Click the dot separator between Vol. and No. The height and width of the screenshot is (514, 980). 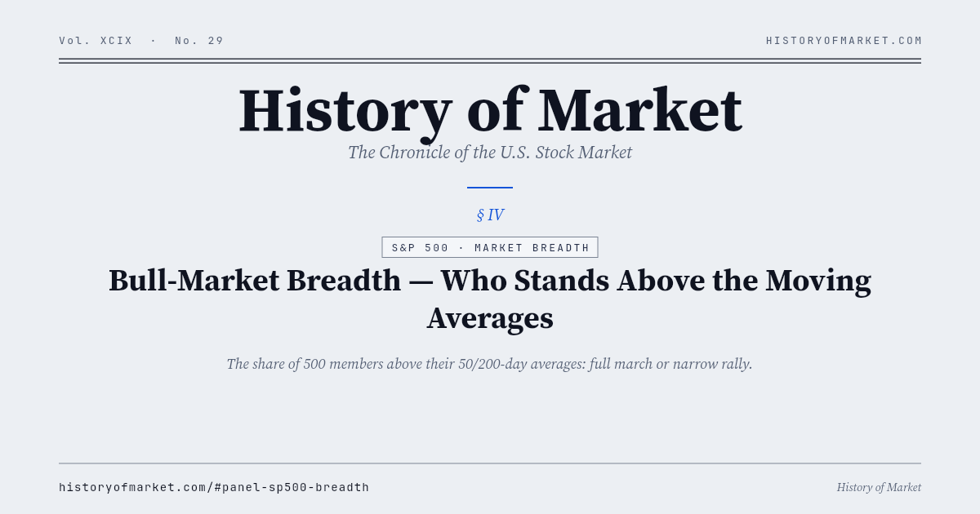click(154, 41)
